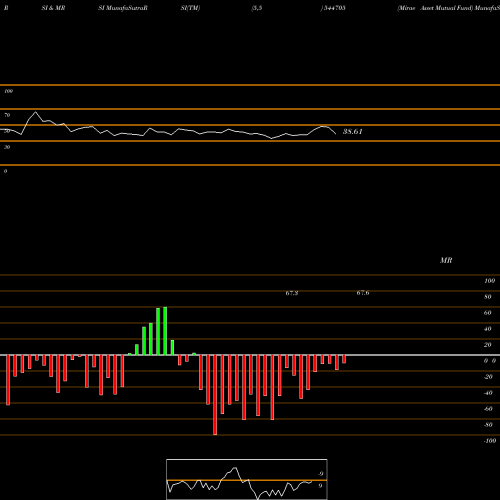Click the 344705 code in header

click(x=334, y=8)
